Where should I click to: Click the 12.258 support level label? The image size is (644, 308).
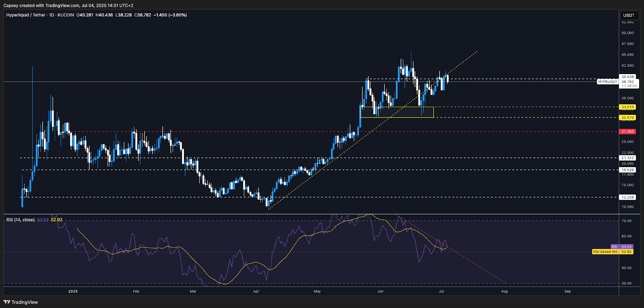point(627,197)
